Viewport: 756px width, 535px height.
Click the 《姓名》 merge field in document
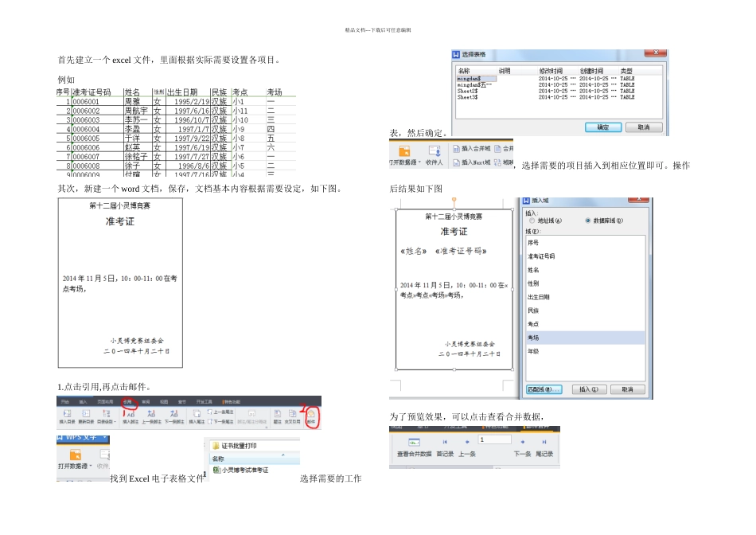413,251
